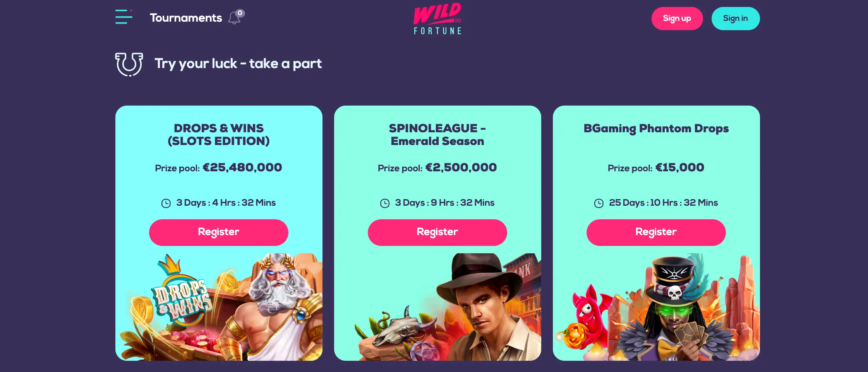Click the Wild Fortune logo
Screen dimensions: 868x372
437,19
